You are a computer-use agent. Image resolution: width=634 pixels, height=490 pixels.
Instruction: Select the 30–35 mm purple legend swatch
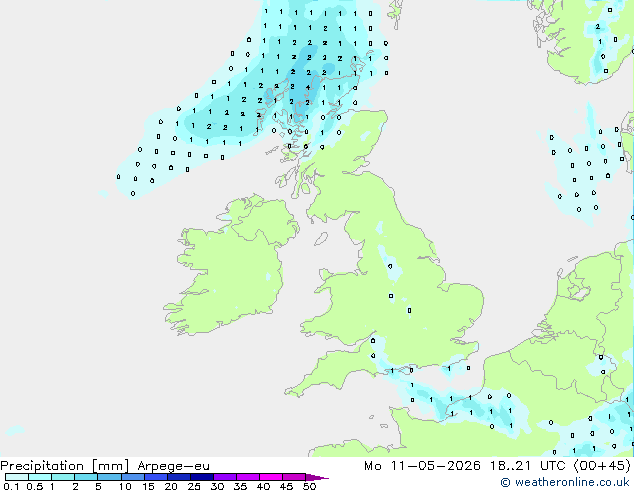click(225, 477)
